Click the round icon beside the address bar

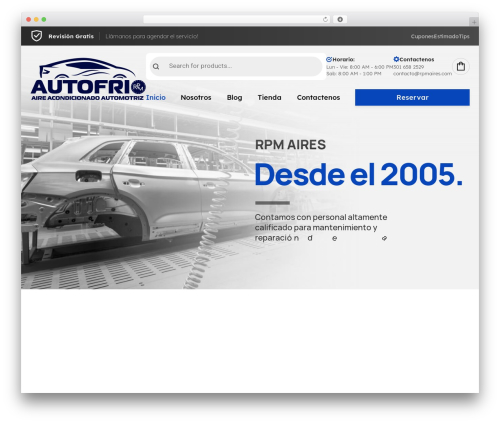(340, 19)
